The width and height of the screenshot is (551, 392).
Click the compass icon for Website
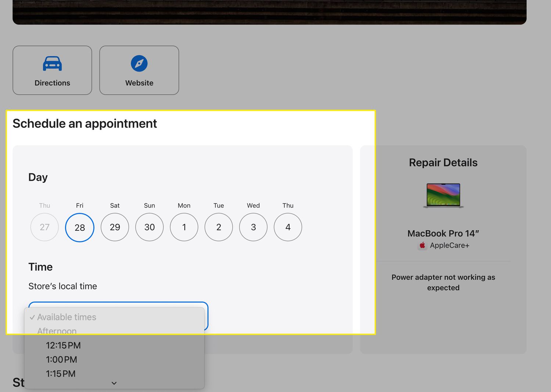[139, 64]
